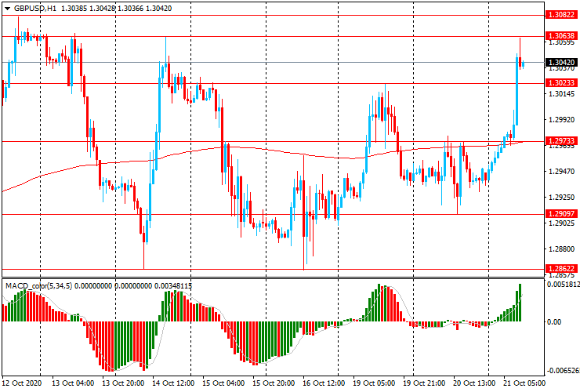580x392 pixels.
Task: Click the 1.30595 price scale value
Action: click(x=561, y=42)
